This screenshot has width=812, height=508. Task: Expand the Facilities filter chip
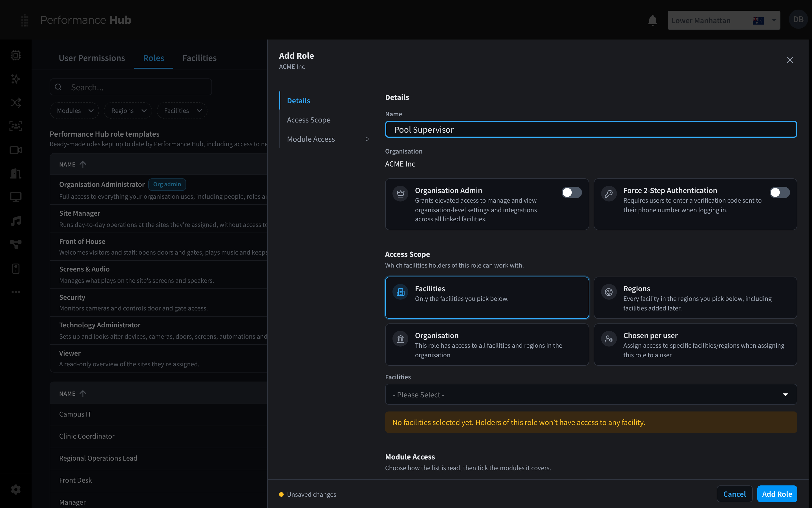182,111
